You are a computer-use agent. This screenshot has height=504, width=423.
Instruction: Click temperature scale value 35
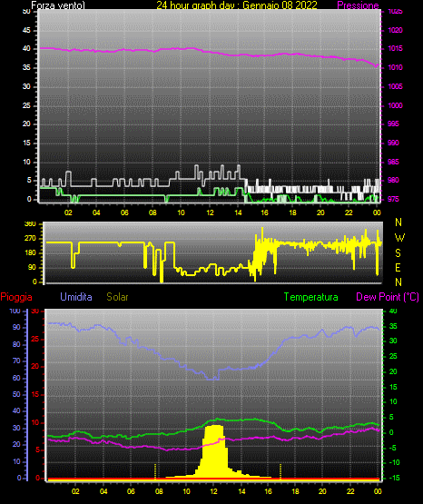[393, 326]
